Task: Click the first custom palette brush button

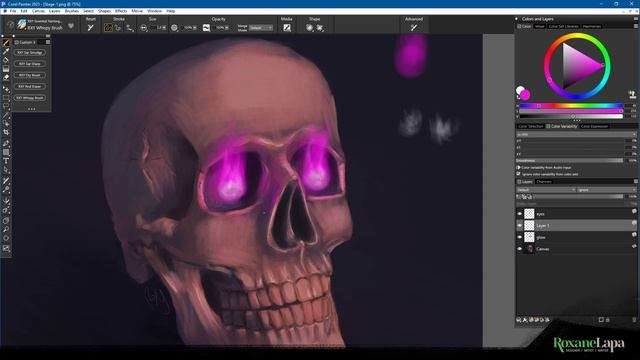Action: tap(30, 53)
